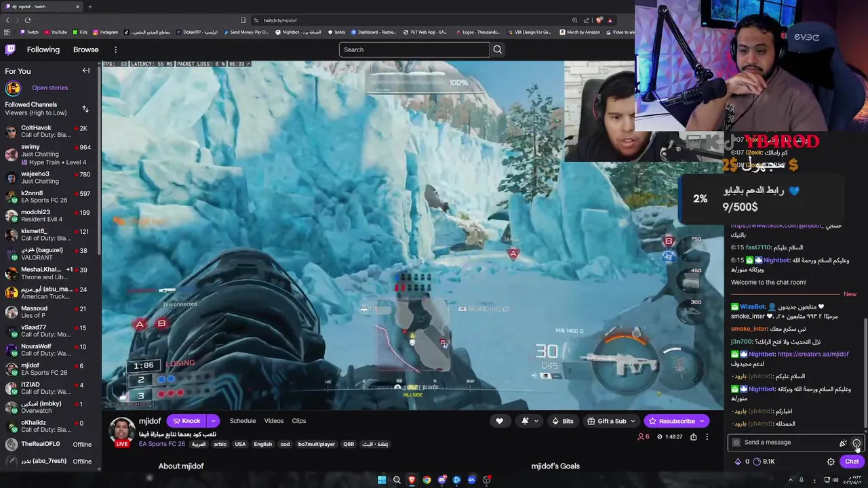868x488 pixels.
Task: Click the English tag
Action: pyautogui.click(x=263, y=444)
